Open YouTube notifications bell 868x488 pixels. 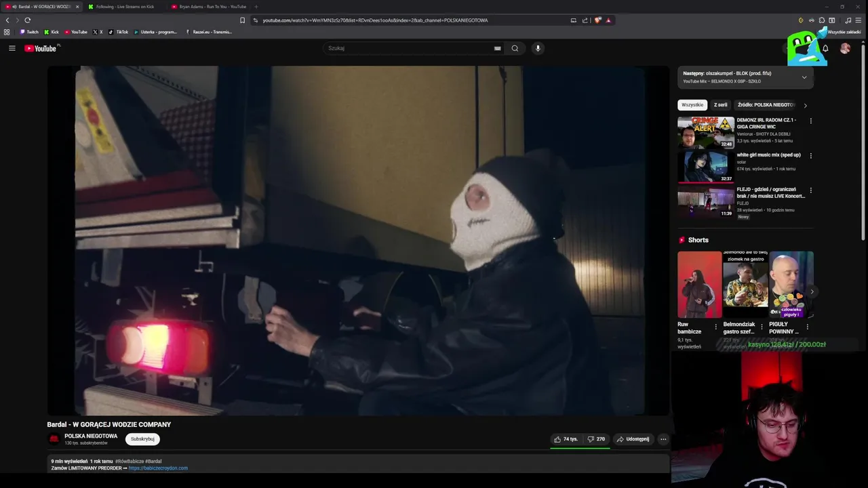click(825, 48)
